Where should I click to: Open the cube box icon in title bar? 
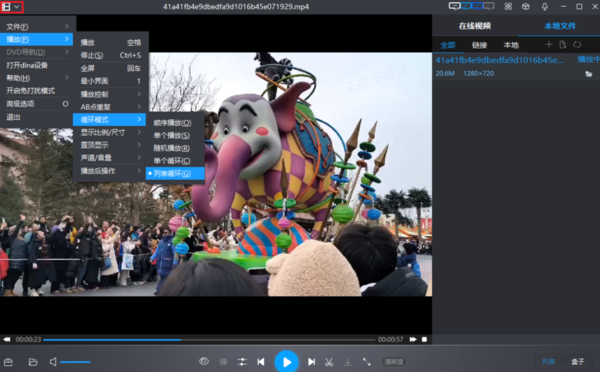click(526, 7)
